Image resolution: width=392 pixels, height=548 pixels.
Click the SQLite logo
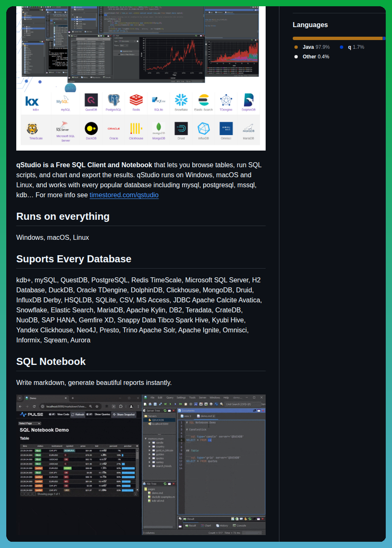coord(158,100)
